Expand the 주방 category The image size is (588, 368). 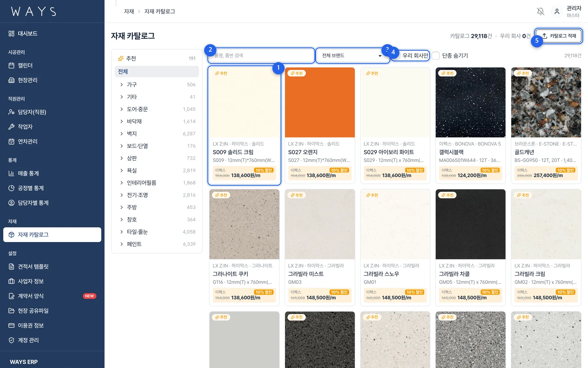click(122, 207)
